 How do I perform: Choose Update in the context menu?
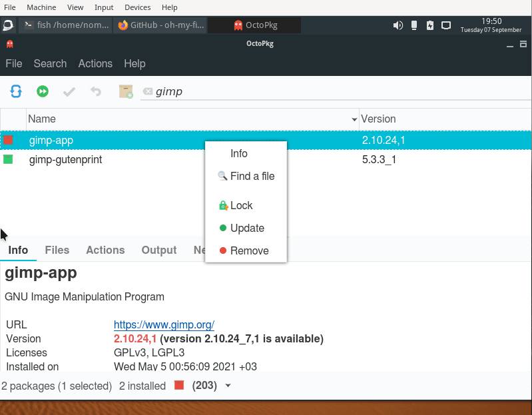pyautogui.click(x=246, y=228)
